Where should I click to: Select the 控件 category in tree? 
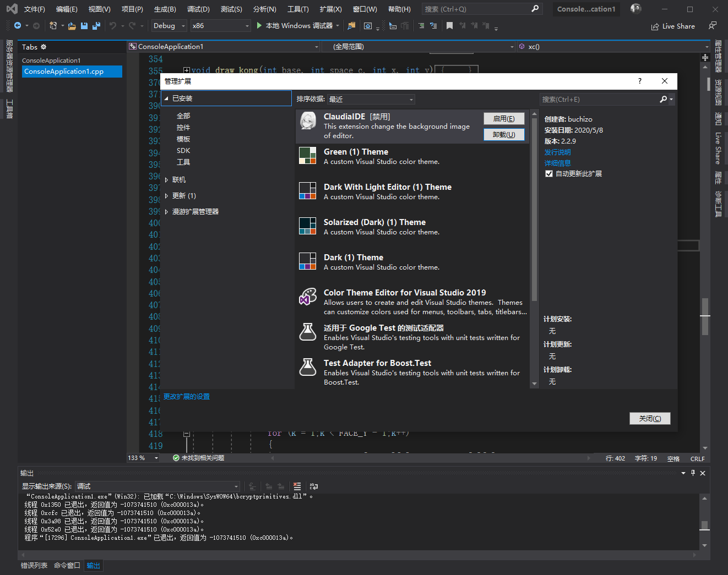coord(183,128)
